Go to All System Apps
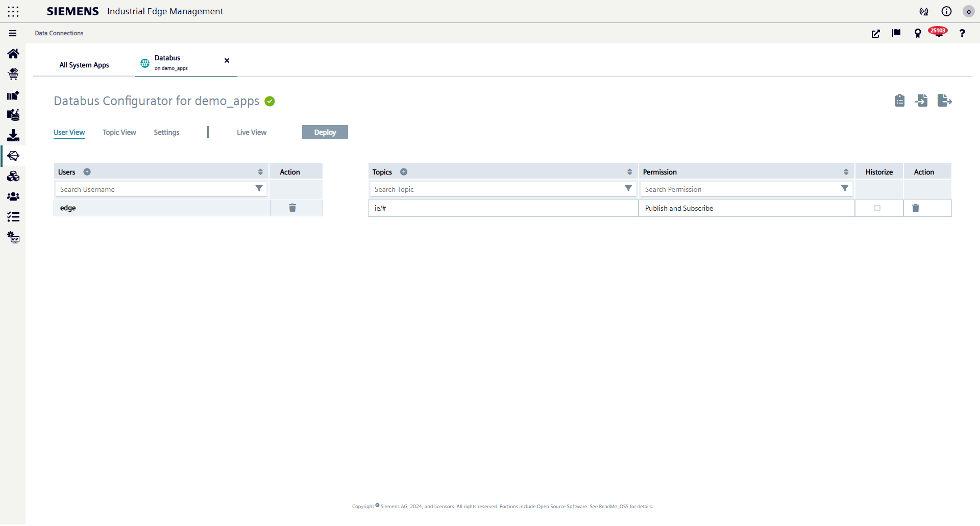 (84, 65)
